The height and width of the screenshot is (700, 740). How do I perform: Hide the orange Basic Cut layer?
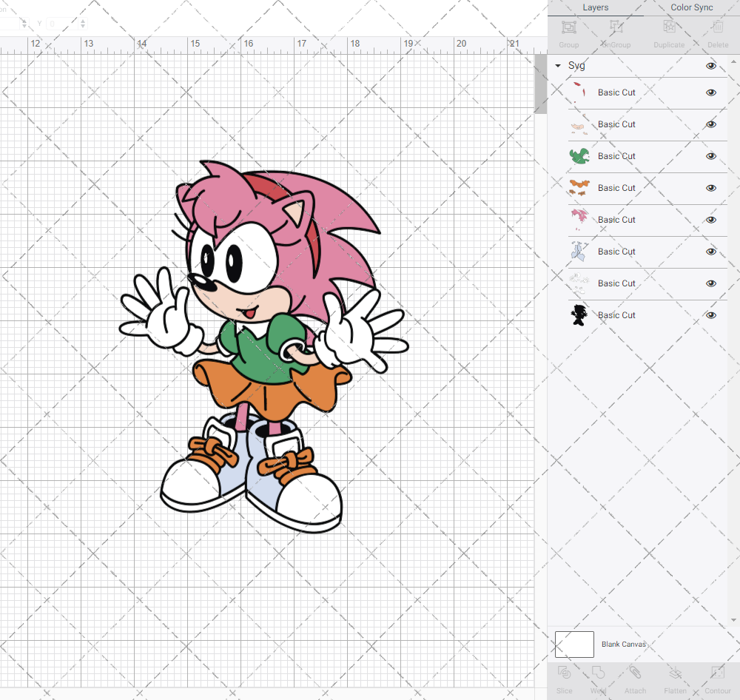pyautogui.click(x=710, y=188)
